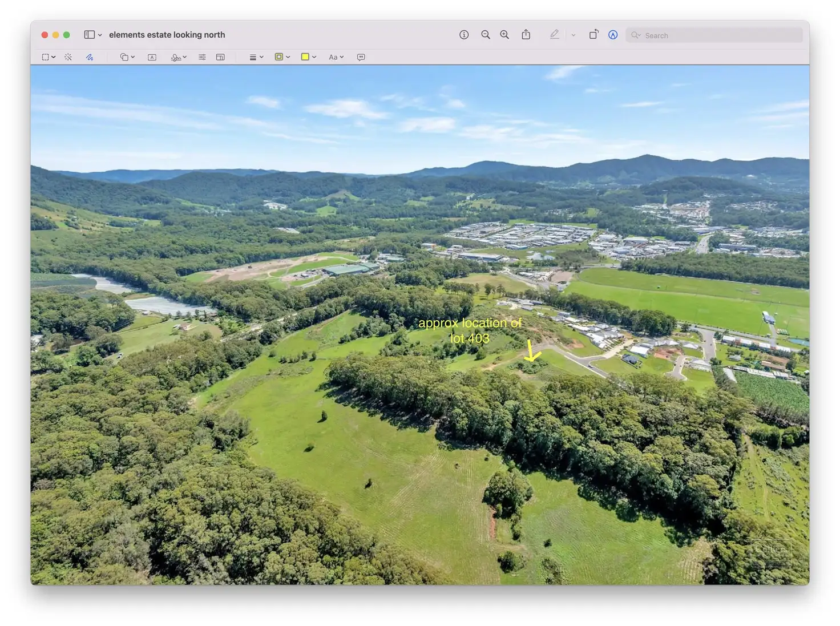The image size is (840, 626).
Task: Add a speech bubble note
Action: pos(361,57)
